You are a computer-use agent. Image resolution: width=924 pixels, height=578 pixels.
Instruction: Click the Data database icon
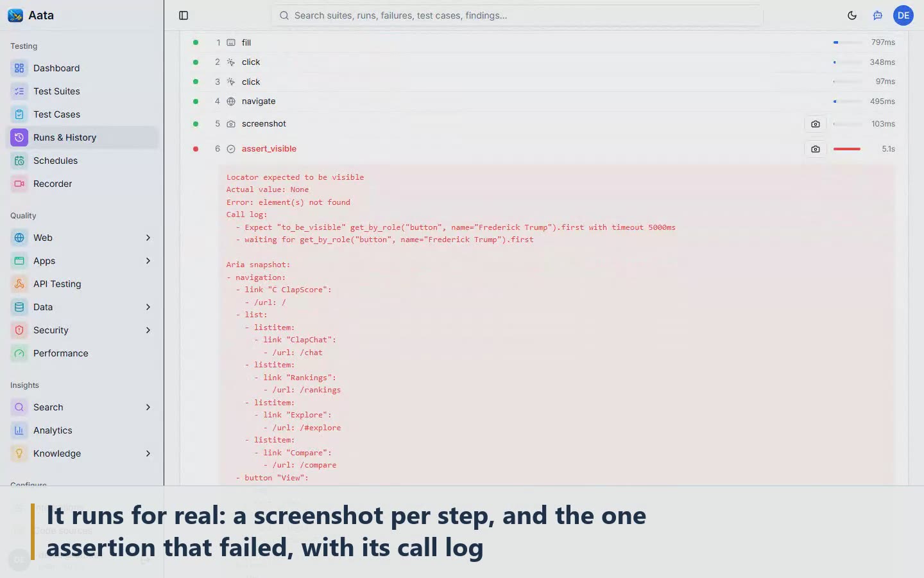(19, 307)
